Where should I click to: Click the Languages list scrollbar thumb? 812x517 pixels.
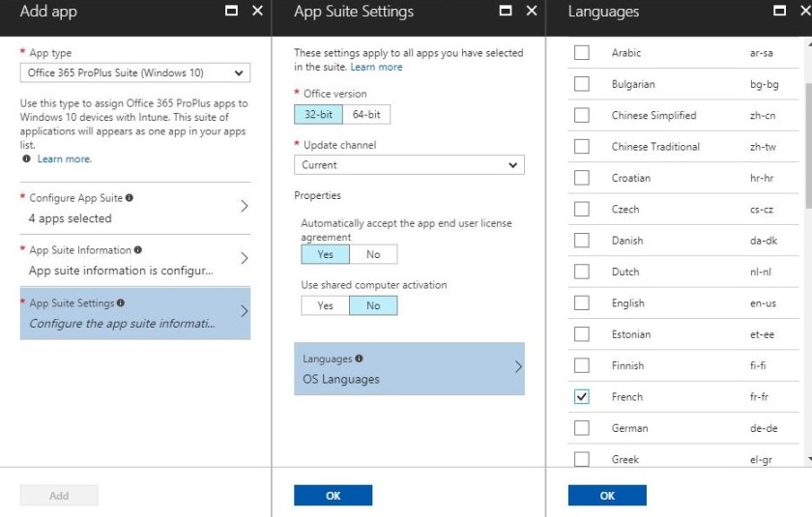click(808, 146)
